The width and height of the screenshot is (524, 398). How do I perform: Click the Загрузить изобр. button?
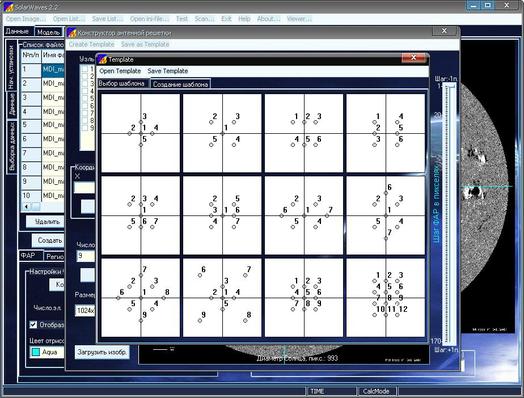pos(102,352)
